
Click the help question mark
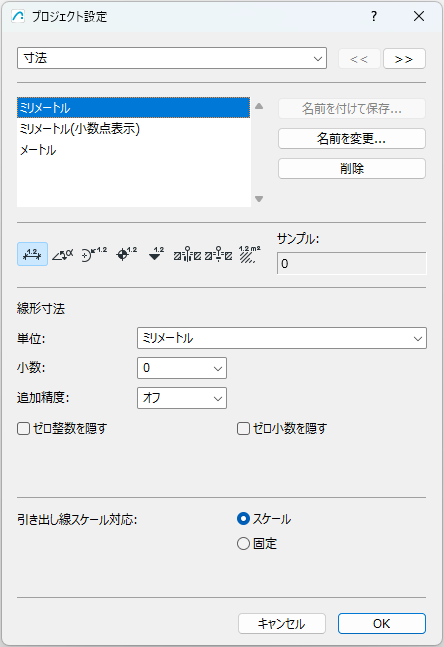tap(374, 17)
